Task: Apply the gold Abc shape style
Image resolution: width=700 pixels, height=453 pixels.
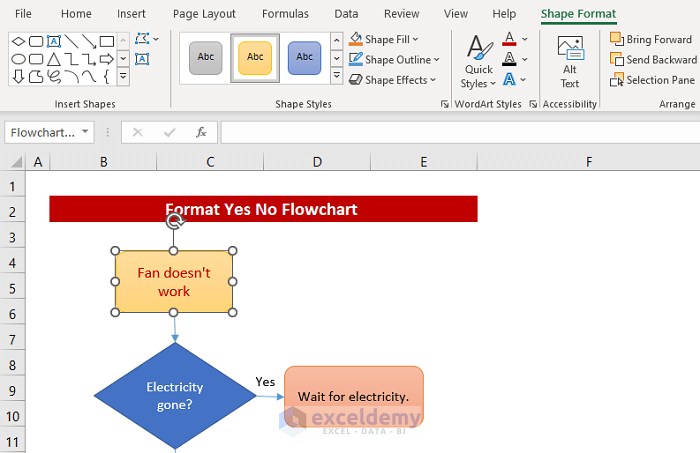Action: [x=255, y=58]
